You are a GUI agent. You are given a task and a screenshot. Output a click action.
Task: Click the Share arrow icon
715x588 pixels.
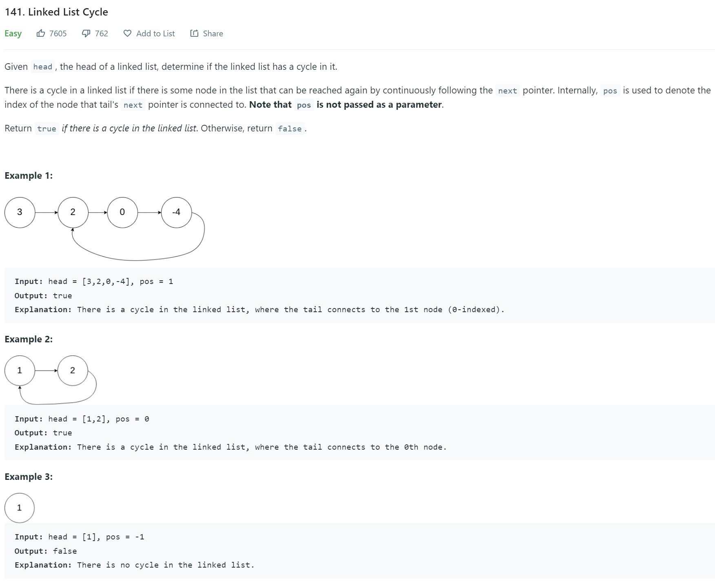(x=194, y=33)
